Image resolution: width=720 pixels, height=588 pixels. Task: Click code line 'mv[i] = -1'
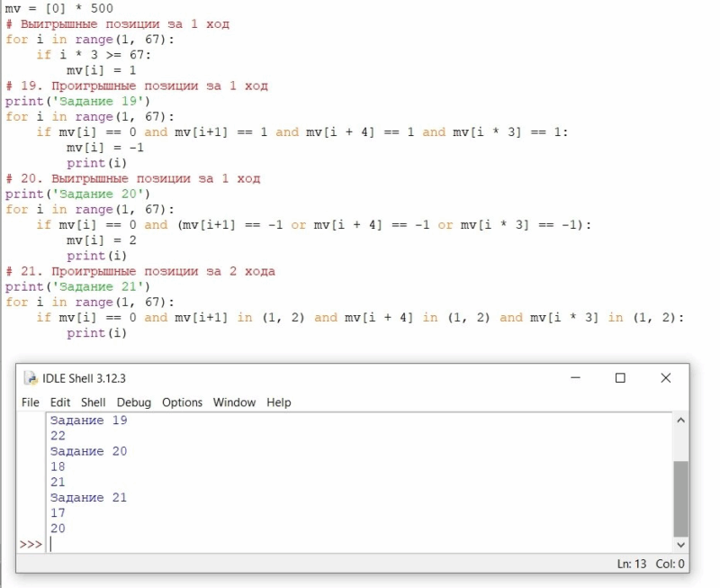(105, 148)
